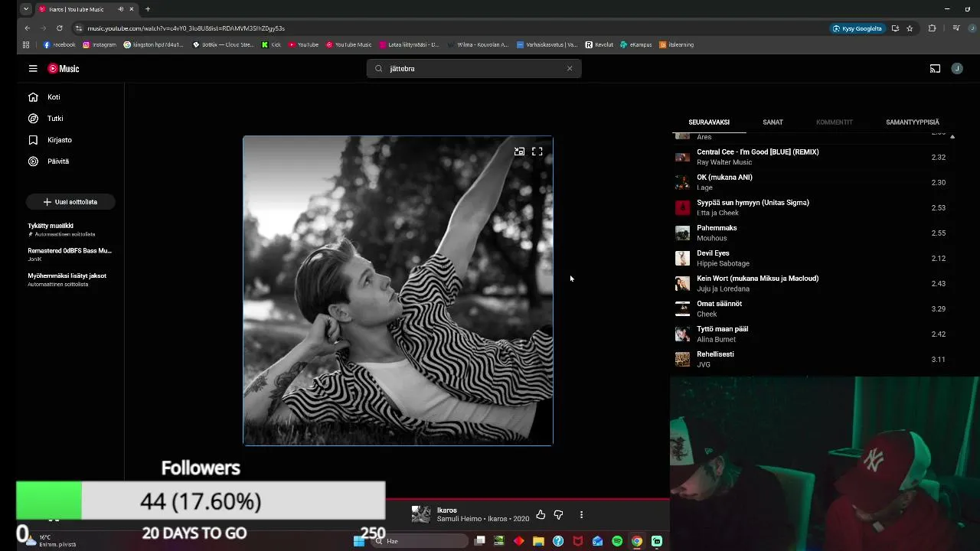Open the itslearning bookmark
This screenshot has width=980, height=551.
676,44
